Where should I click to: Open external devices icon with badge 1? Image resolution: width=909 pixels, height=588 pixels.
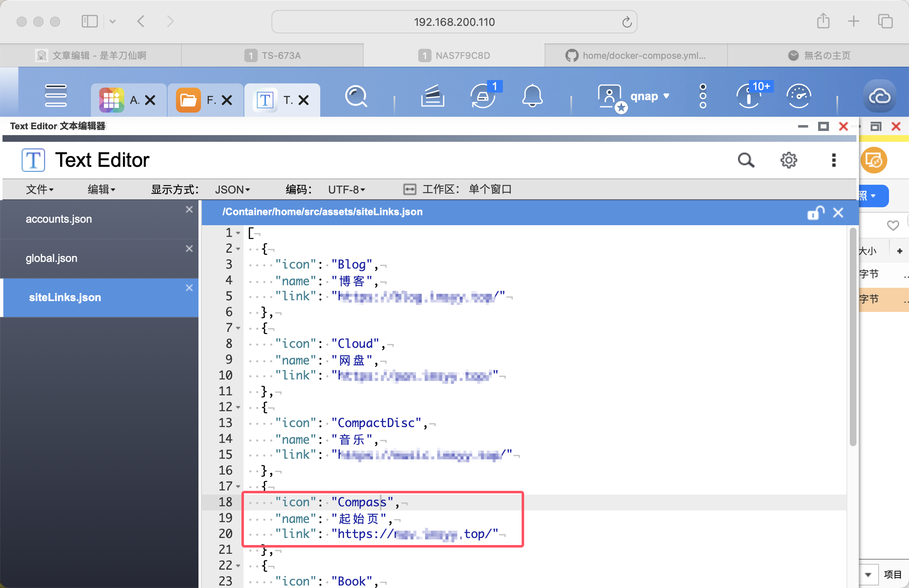coord(484,96)
